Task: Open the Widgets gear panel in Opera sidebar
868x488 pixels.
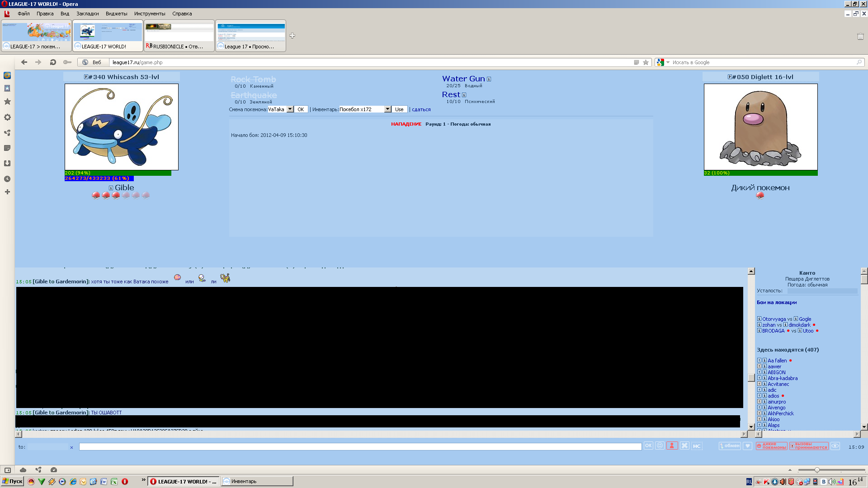Action: click(x=7, y=117)
